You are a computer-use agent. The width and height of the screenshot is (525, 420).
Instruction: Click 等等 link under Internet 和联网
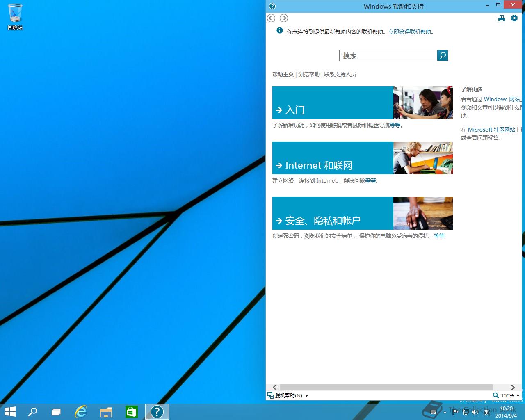370,180
